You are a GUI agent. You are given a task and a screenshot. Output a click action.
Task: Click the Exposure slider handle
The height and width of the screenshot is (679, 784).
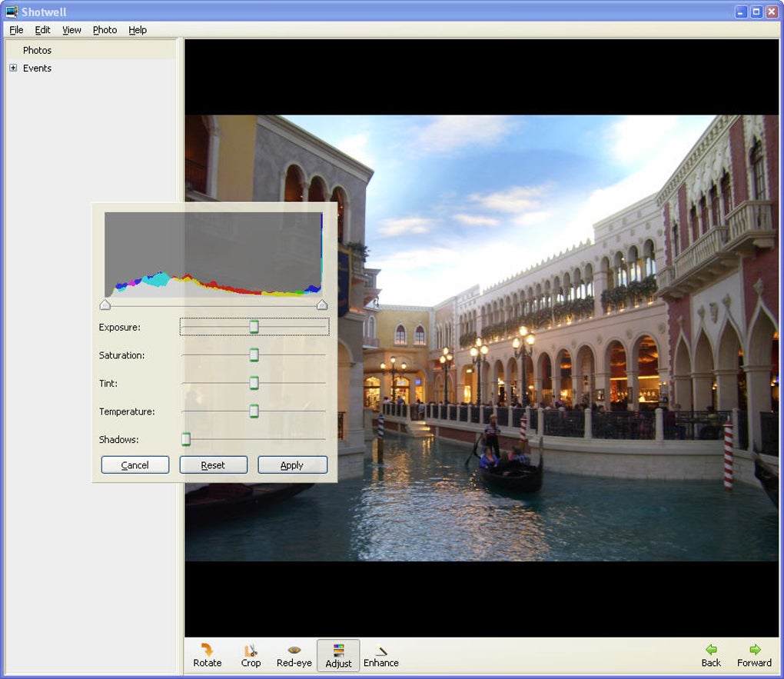pyautogui.click(x=254, y=327)
